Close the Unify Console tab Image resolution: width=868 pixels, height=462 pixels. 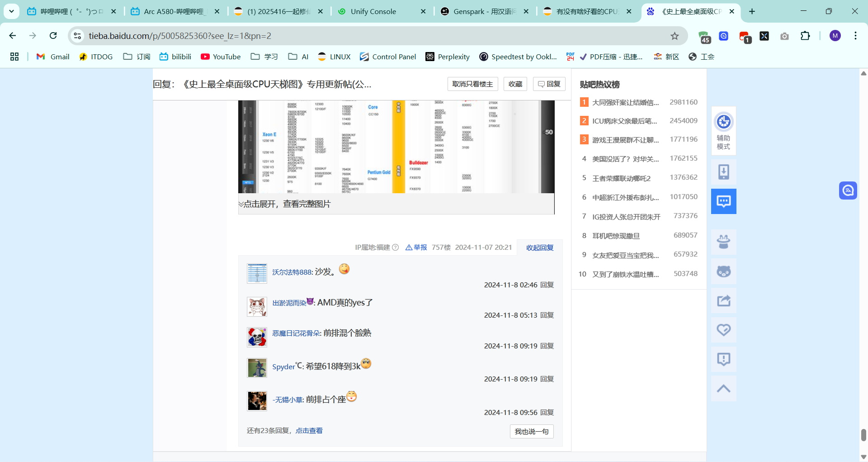pyautogui.click(x=423, y=11)
